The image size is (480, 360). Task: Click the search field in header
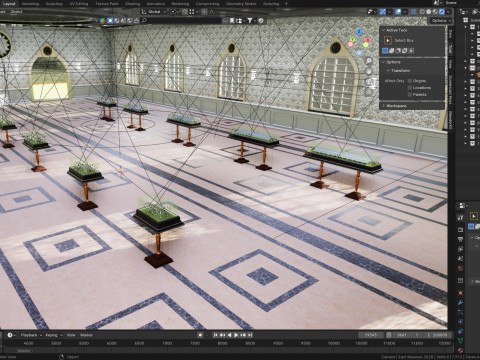(181, 21)
